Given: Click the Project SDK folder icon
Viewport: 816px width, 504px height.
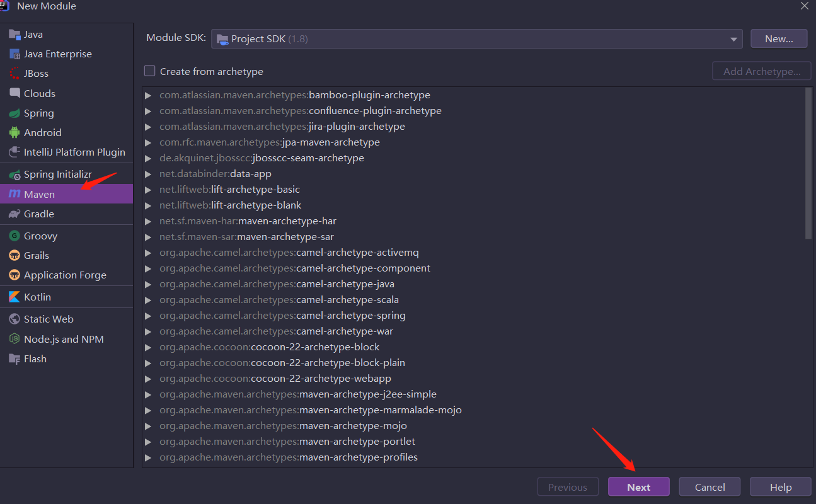Looking at the screenshot, I should tap(222, 39).
